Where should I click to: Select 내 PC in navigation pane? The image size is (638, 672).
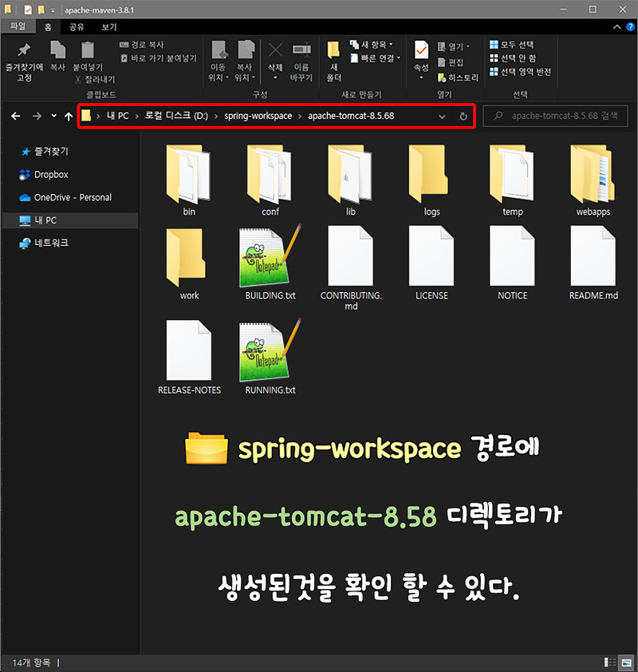point(70,220)
